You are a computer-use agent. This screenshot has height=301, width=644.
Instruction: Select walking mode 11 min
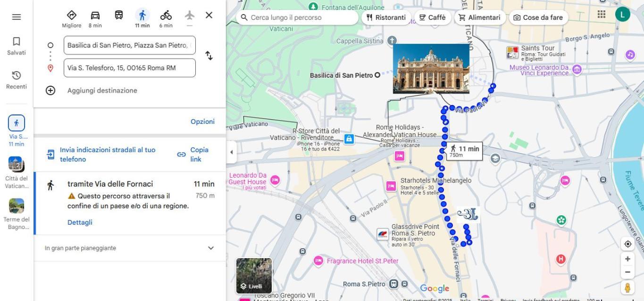click(142, 18)
